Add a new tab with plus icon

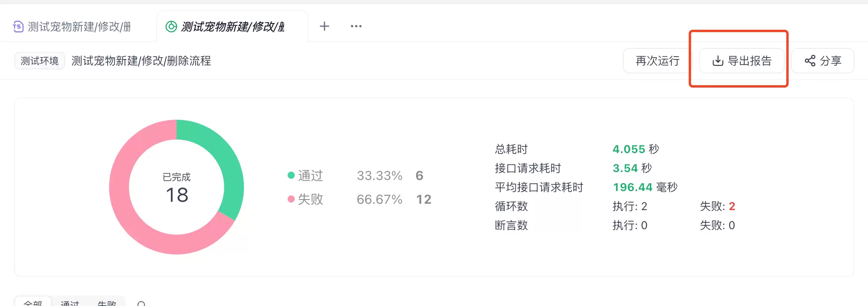pyautogui.click(x=325, y=26)
